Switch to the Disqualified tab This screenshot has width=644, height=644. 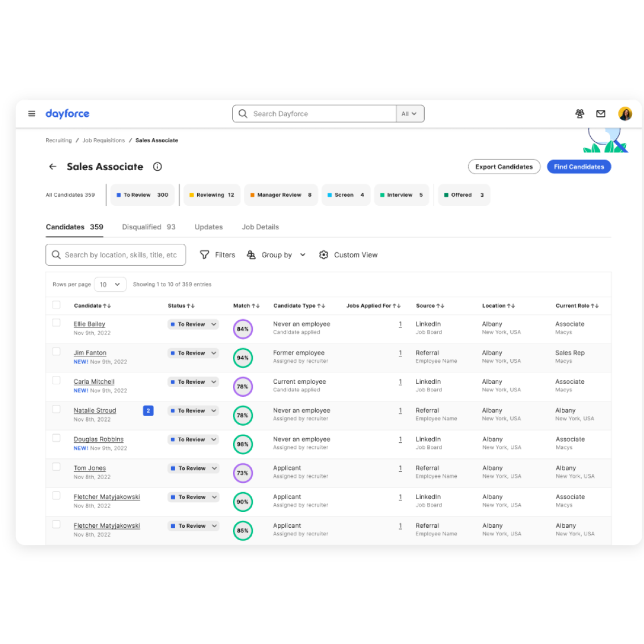[149, 227]
